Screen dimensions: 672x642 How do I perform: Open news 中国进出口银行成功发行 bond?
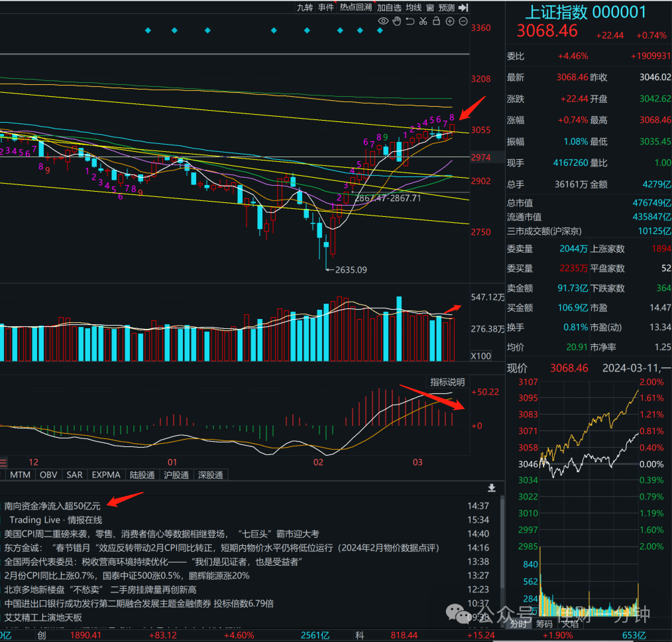(139, 604)
